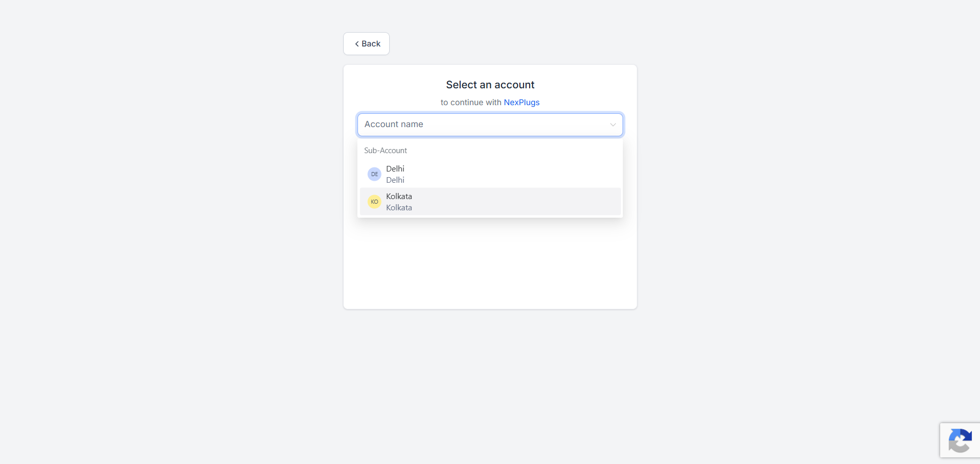The height and width of the screenshot is (464, 980).
Task: Click empty card area below dropdown list
Action: tap(490, 263)
